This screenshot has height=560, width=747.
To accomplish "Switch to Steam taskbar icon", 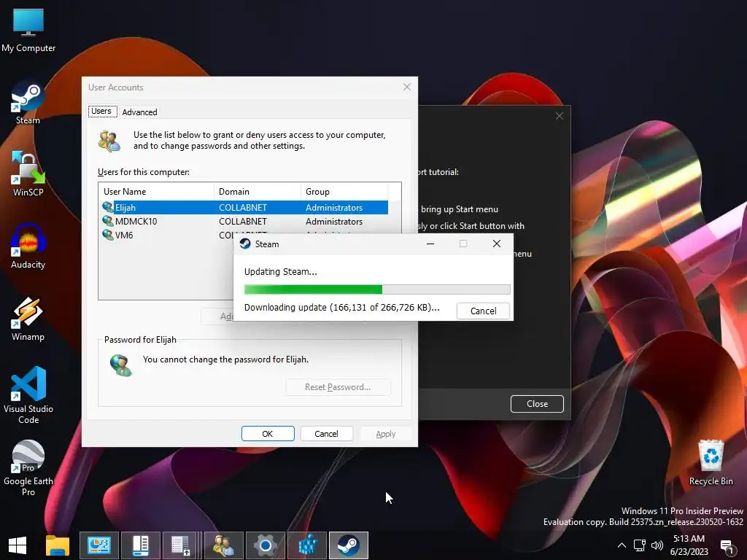I will tap(349, 545).
